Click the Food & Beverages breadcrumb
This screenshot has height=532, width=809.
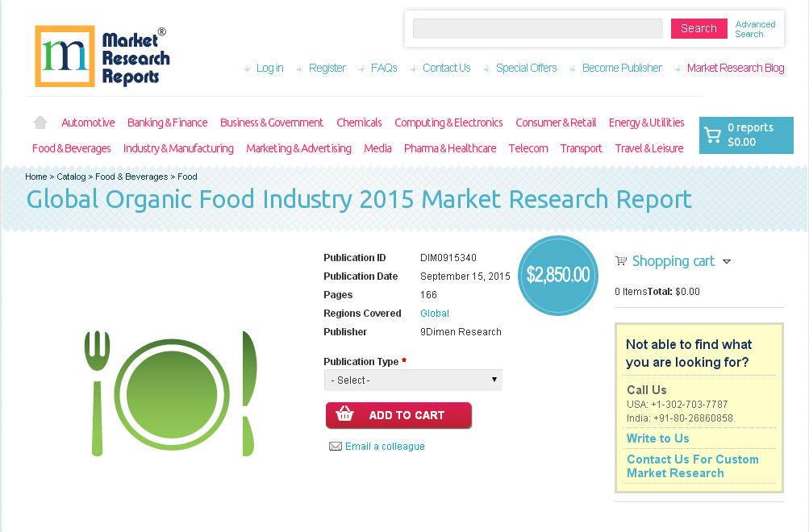point(131,177)
